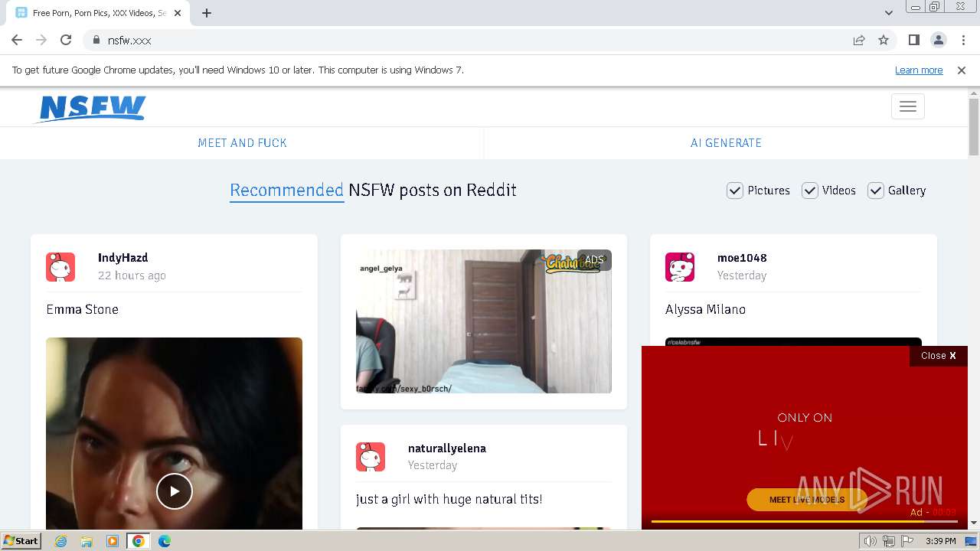Open the first navigation item left of AI GENERATE
This screenshot has height=551, width=980.
tap(242, 143)
